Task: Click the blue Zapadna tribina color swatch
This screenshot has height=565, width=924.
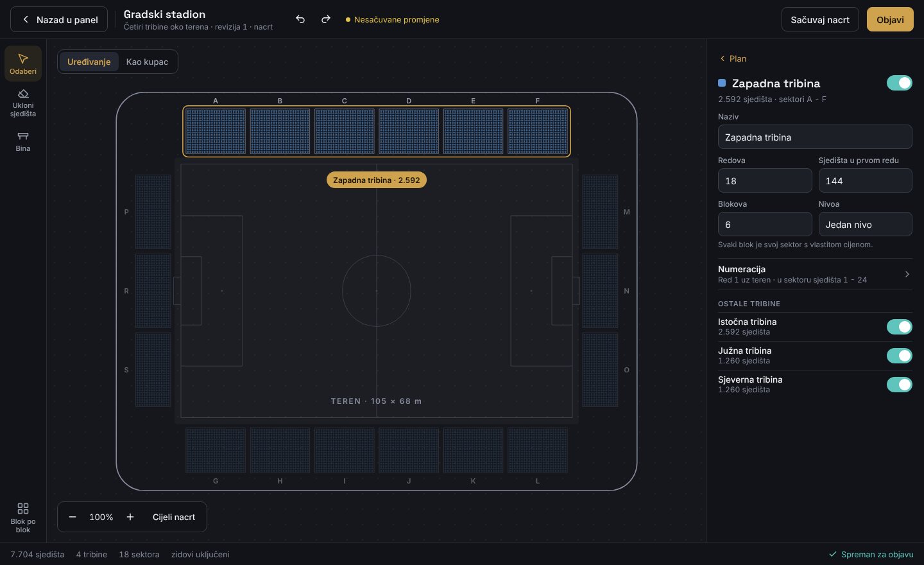Action: pos(722,83)
